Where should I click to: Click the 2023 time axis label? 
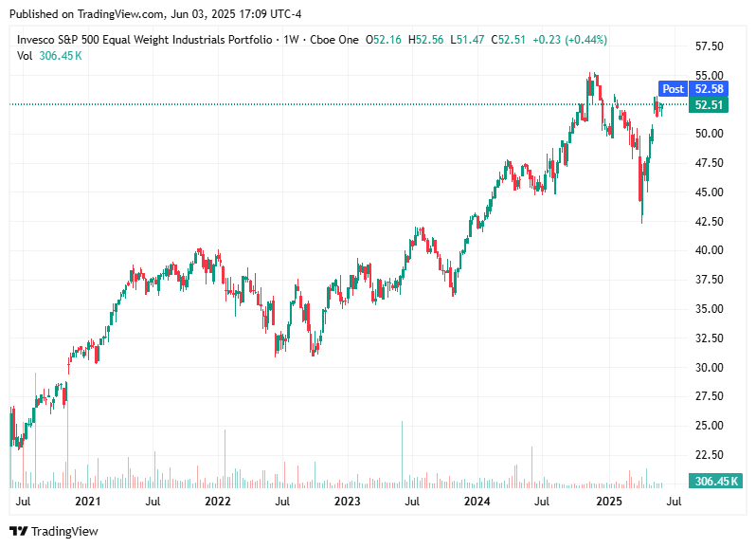coord(347,502)
